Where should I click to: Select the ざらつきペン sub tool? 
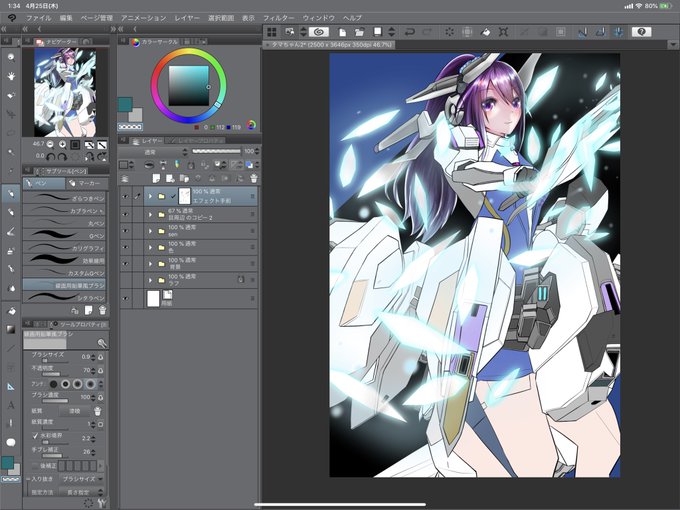(x=64, y=198)
